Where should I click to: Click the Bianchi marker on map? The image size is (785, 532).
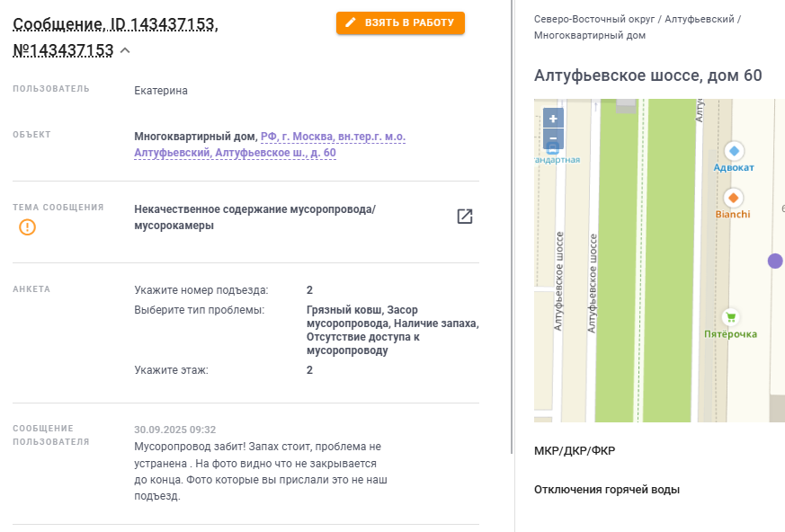click(734, 198)
